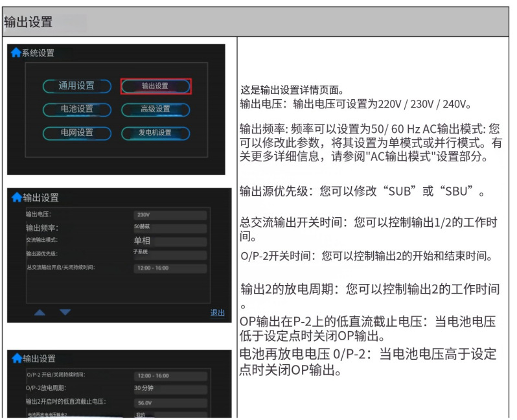The width and height of the screenshot is (517, 420).
Task: Go to 电网设置 grid settings
Action: click(x=76, y=132)
